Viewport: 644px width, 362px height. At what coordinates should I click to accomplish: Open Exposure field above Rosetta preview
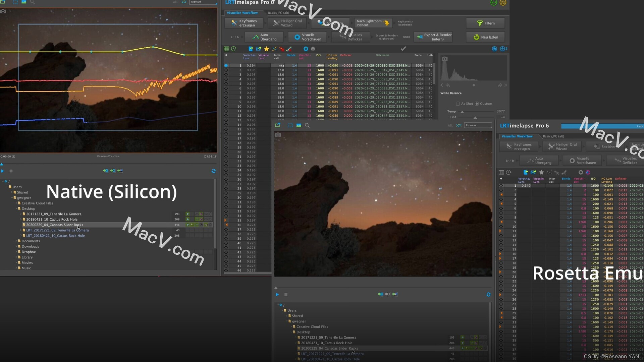click(478, 125)
